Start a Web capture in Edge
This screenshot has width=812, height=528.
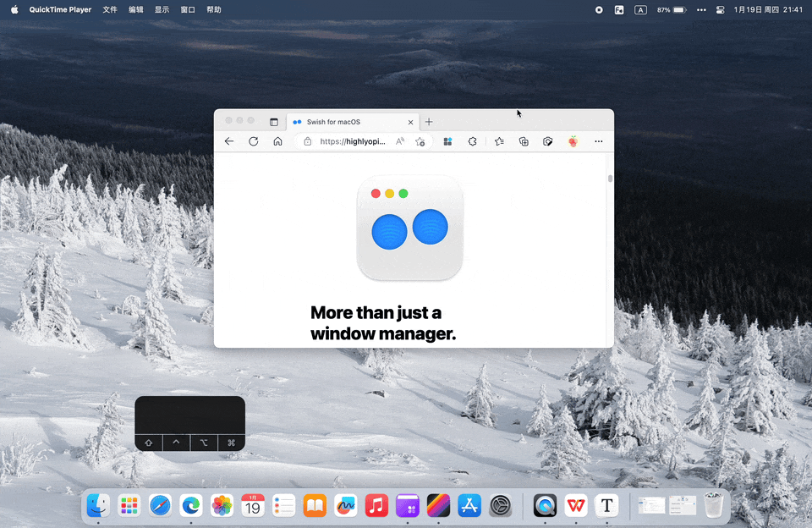click(549, 141)
